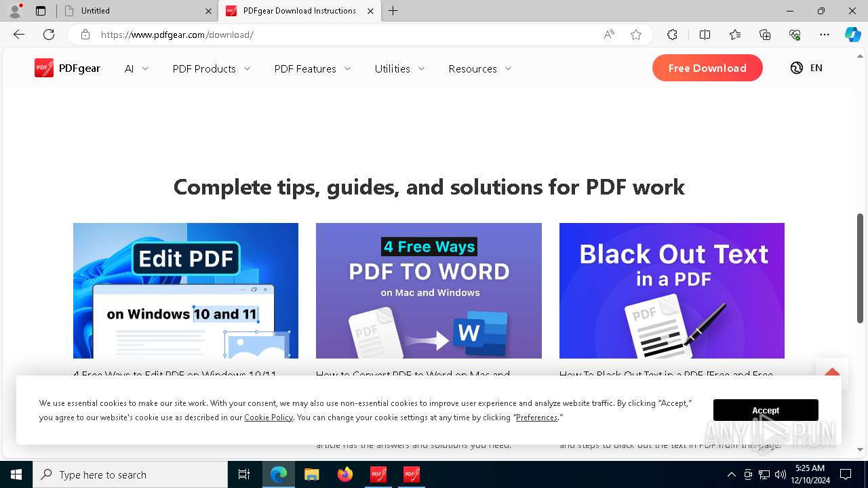Image resolution: width=868 pixels, height=488 pixels.
Task: Reload the PDFgear download page
Action: point(49,35)
